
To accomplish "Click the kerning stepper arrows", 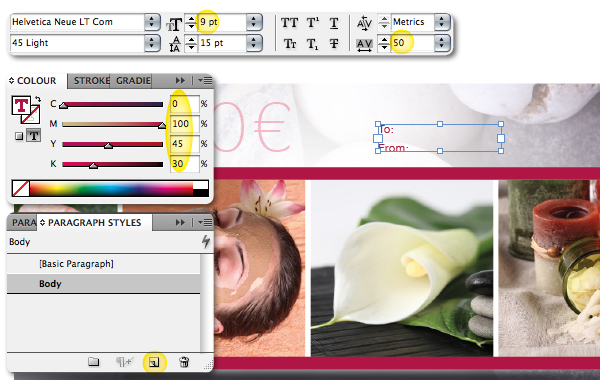I will (x=384, y=22).
